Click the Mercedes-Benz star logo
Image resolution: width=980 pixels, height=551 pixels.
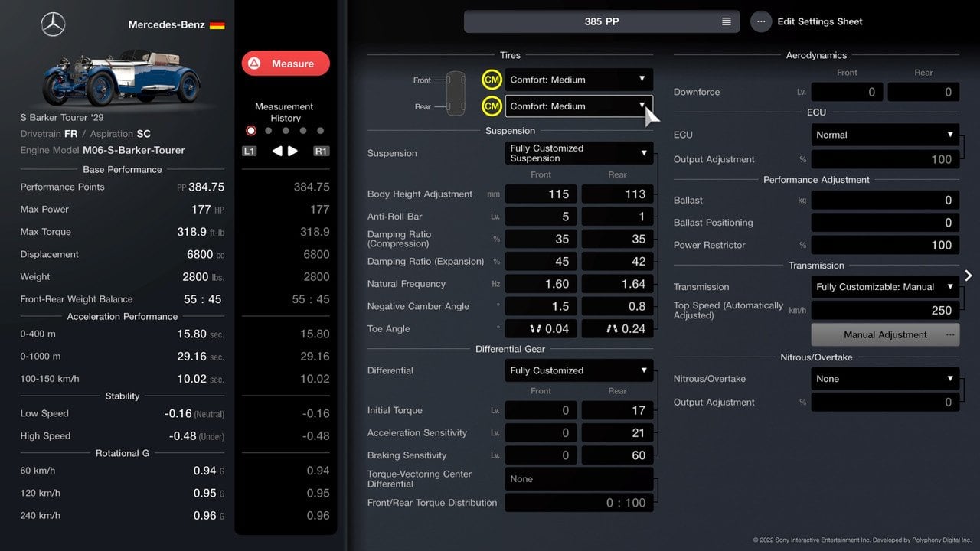pyautogui.click(x=53, y=24)
